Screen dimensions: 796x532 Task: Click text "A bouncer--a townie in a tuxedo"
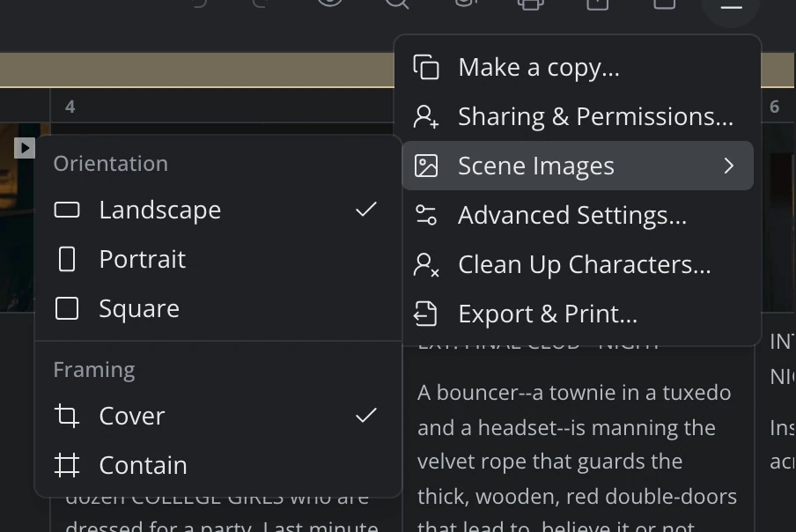tap(574, 393)
